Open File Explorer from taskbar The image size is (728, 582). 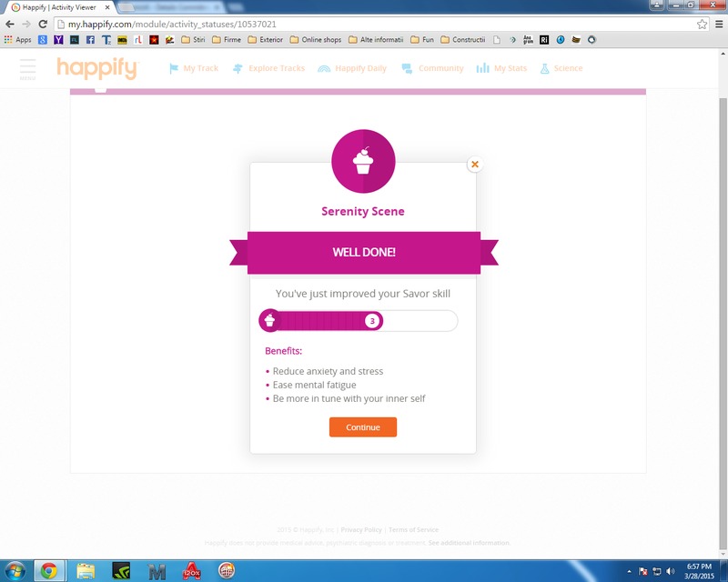[86, 571]
